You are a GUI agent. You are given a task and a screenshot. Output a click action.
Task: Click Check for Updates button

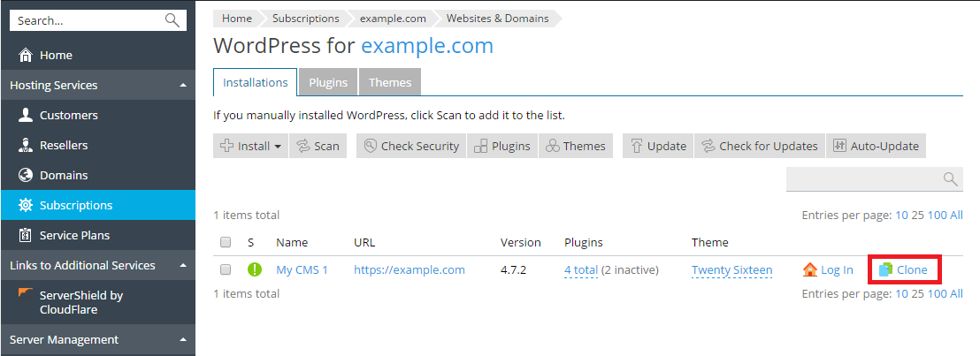click(x=759, y=147)
